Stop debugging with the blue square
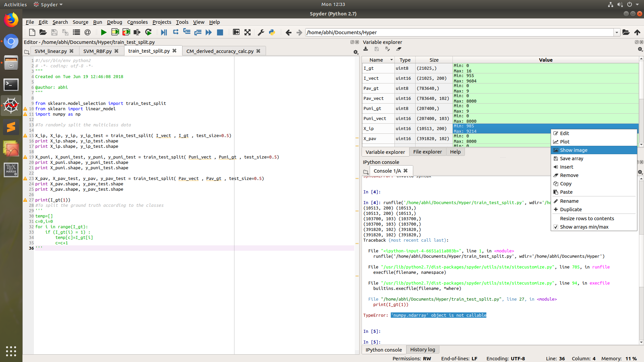Screen dimensions: 644x362 220,33
